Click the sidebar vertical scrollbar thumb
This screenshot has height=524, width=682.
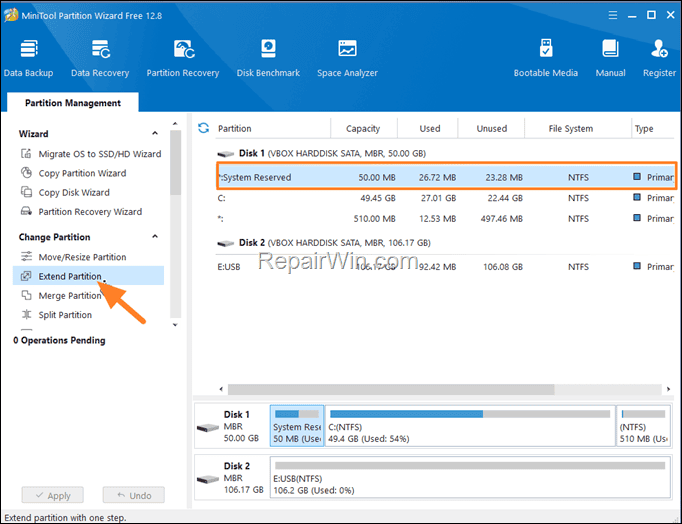point(175,163)
